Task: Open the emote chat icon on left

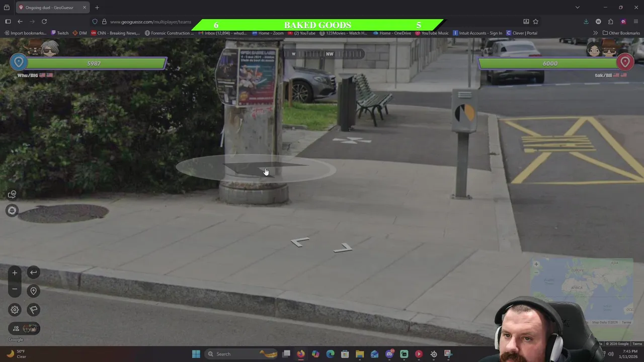Action: 12,194
